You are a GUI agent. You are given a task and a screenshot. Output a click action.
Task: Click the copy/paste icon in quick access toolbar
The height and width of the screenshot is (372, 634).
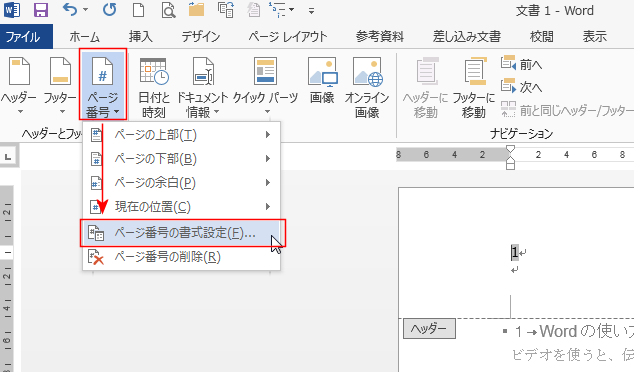[226, 10]
